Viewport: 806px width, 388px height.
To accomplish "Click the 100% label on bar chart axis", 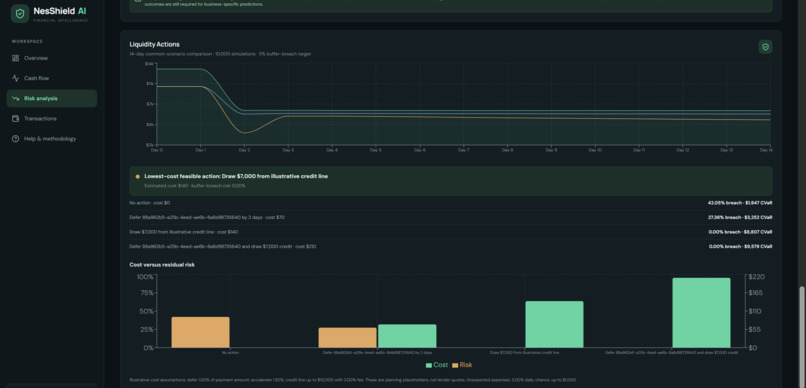I will [145, 277].
